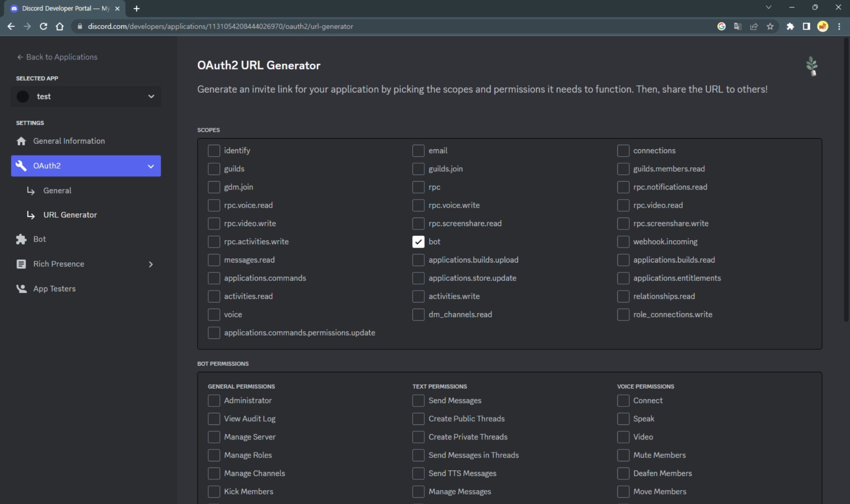Open Rich Presence page icon

21,264
